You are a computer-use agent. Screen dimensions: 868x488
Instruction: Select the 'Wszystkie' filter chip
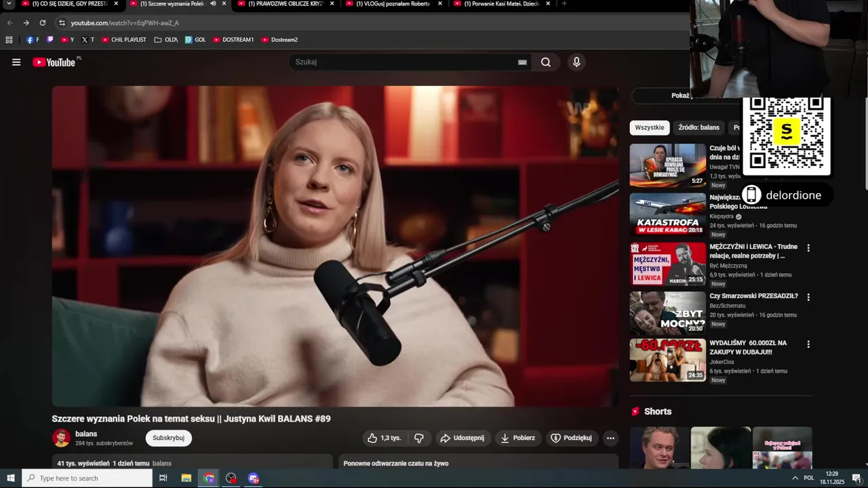click(650, 127)
